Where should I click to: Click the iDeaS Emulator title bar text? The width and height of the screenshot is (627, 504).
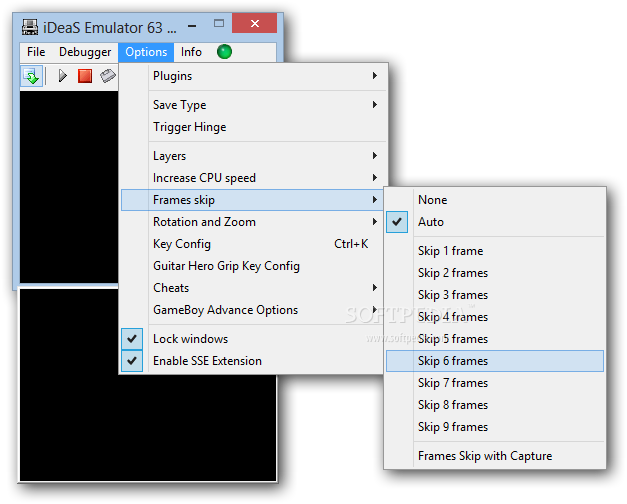coord(110,28)
